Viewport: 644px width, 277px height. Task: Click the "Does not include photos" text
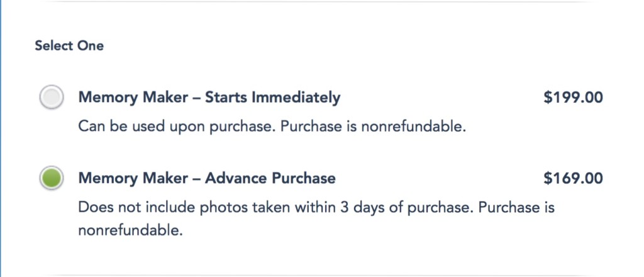tap(150, 207)
